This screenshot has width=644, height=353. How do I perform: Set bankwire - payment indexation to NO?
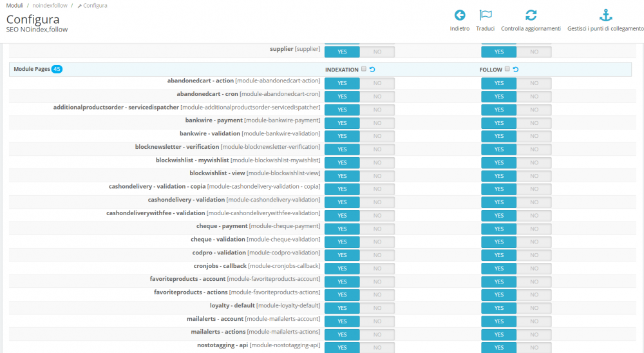coord(377,123)
